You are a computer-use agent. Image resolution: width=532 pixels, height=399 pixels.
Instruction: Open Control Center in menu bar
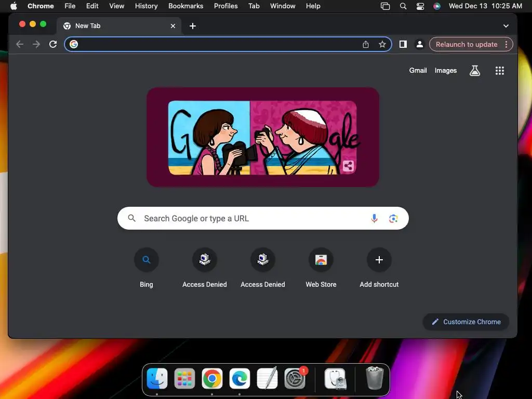[420, 6]
